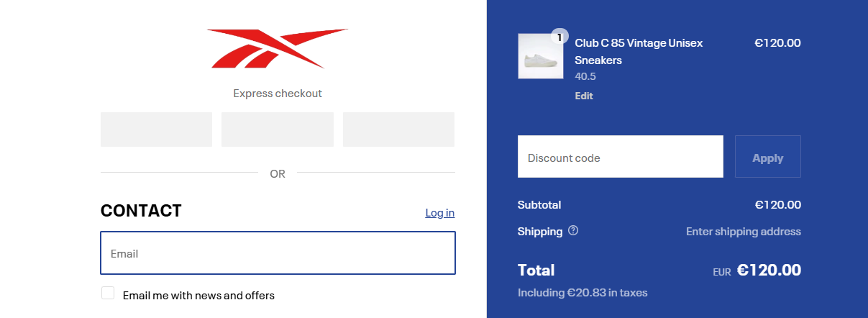Click the shipping help question mark icon
Image resolution: width=868 pixels, height=318 pixels.
[573, 231]
